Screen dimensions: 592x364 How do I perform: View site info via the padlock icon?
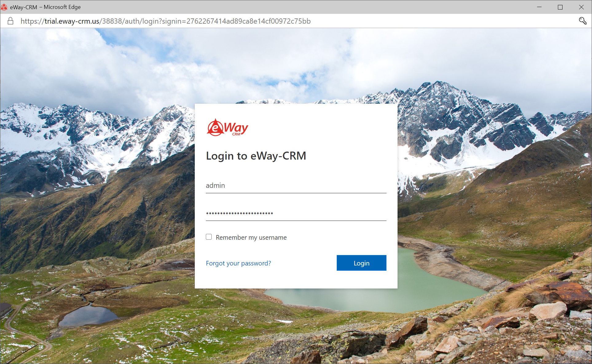click(x=10, y=21)
